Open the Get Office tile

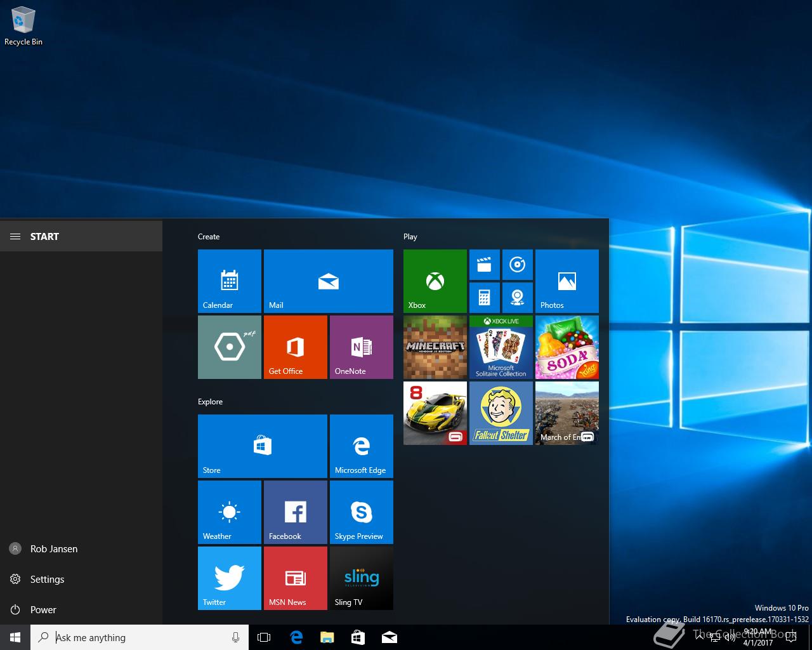coord(296,347)
